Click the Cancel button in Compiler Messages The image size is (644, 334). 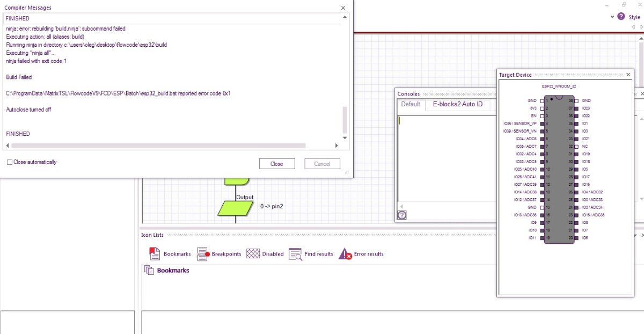(322, 164)
